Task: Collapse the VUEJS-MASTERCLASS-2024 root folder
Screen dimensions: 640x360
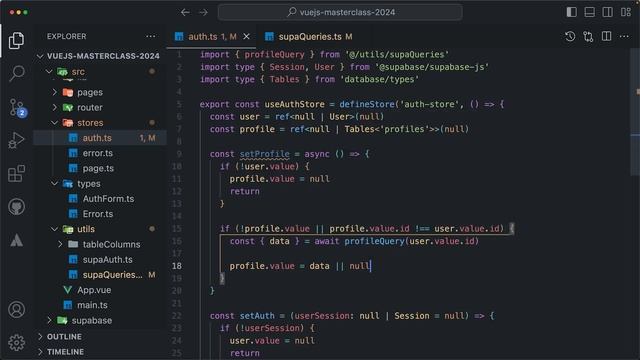Action: click(40, 56)
